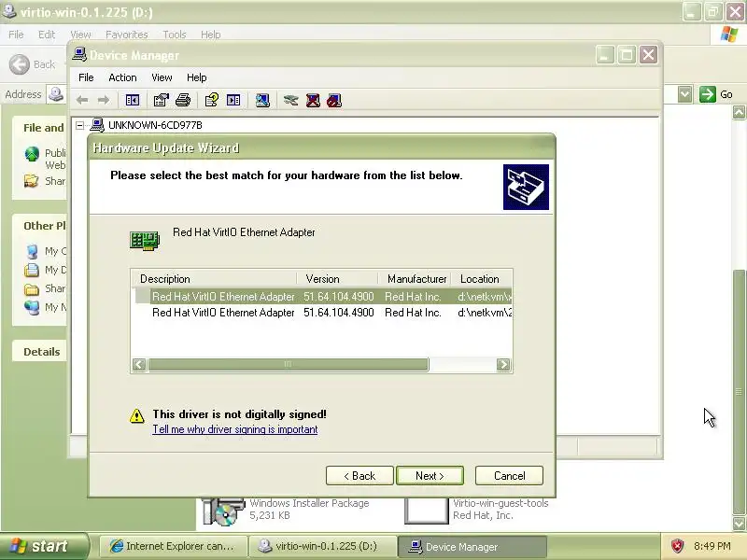Open Explorer File menu

coord(16,35)
